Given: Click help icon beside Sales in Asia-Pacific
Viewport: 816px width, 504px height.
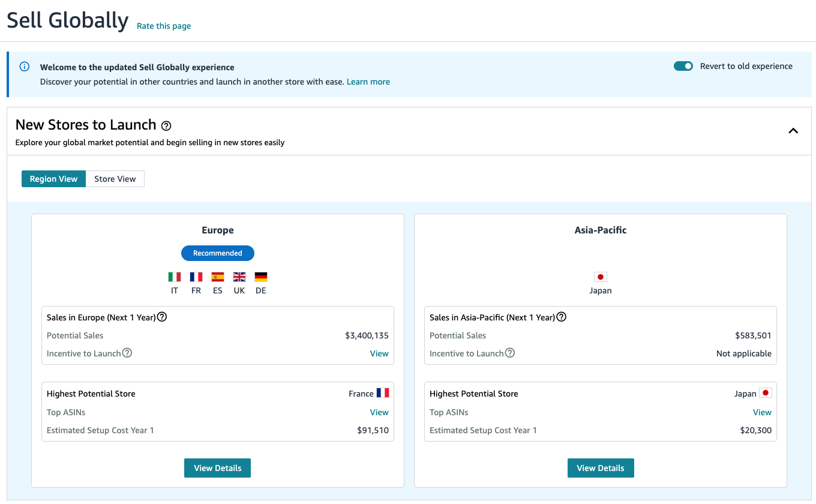Looking at the screenshot, I should pos(561,317).
